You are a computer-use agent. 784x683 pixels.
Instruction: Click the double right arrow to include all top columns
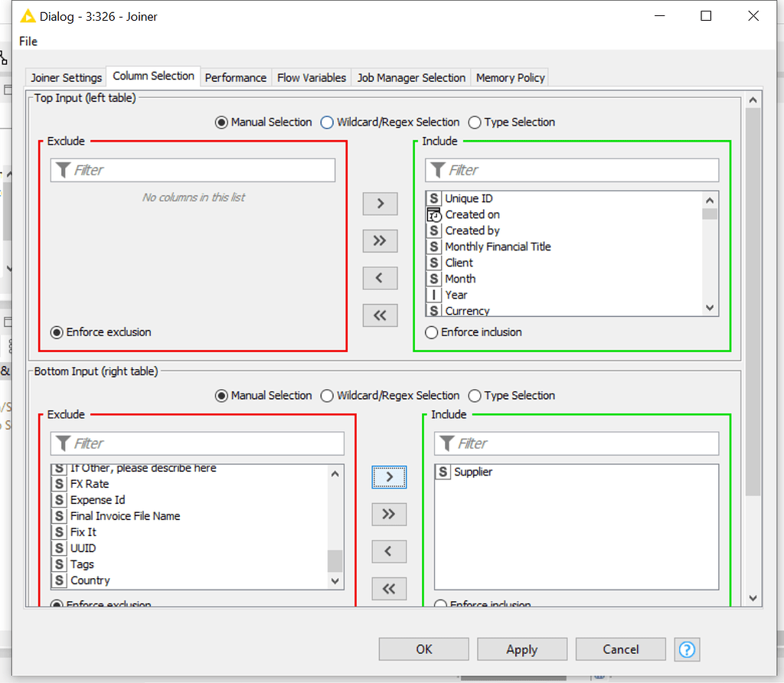(380, 240)
